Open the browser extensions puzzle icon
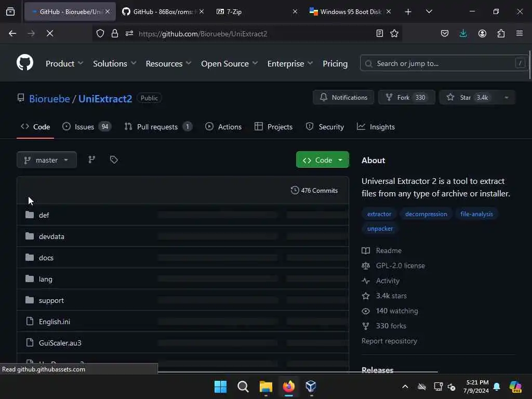The image size is (532, 399). pyautogui.click(x=501, y=33)
